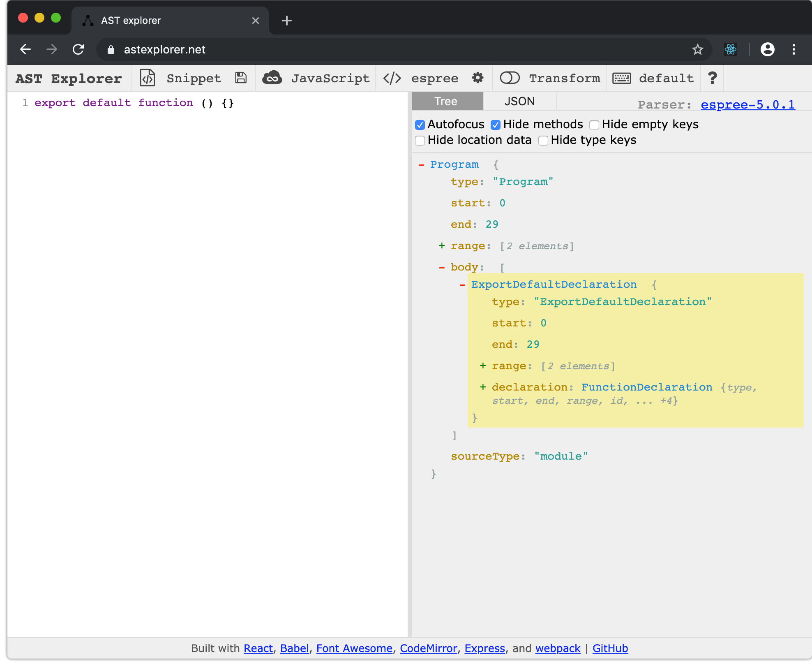
Task: Toggle the Transform switch
Action: pos(510,78)
